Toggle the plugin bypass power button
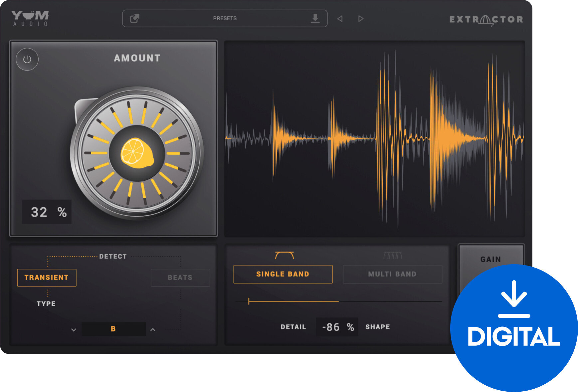This screenshot has height=392, width=578. 27,60
